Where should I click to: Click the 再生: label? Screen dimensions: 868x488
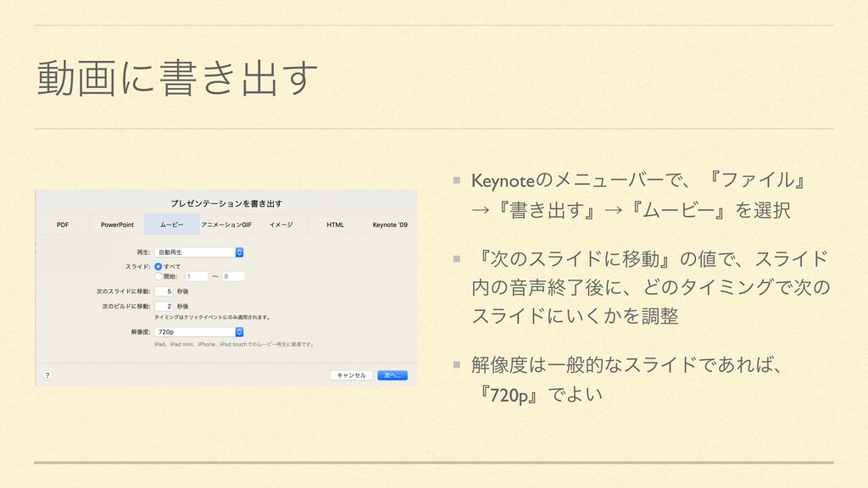point(143,252)
